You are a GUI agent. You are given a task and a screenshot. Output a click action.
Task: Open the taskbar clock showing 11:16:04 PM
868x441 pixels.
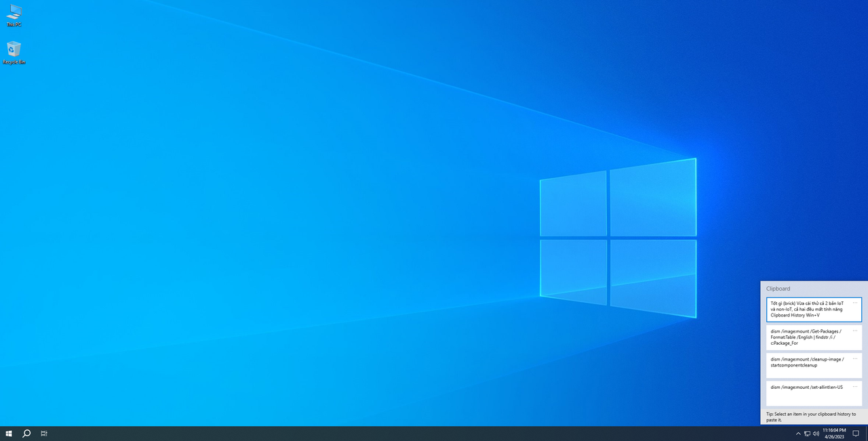tap(834, 434)
